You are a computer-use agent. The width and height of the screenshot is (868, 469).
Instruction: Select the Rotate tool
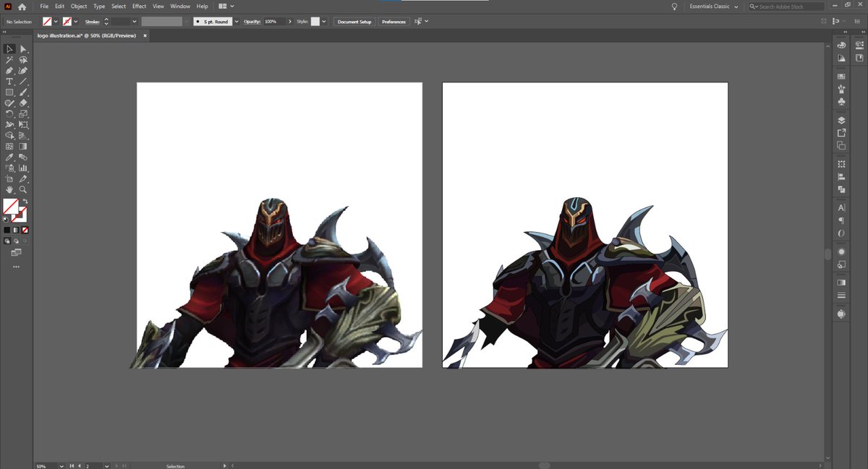click(9, 113)
